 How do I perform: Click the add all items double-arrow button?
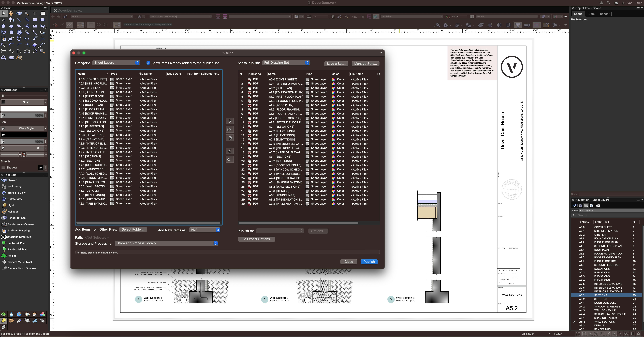(229, 138)
